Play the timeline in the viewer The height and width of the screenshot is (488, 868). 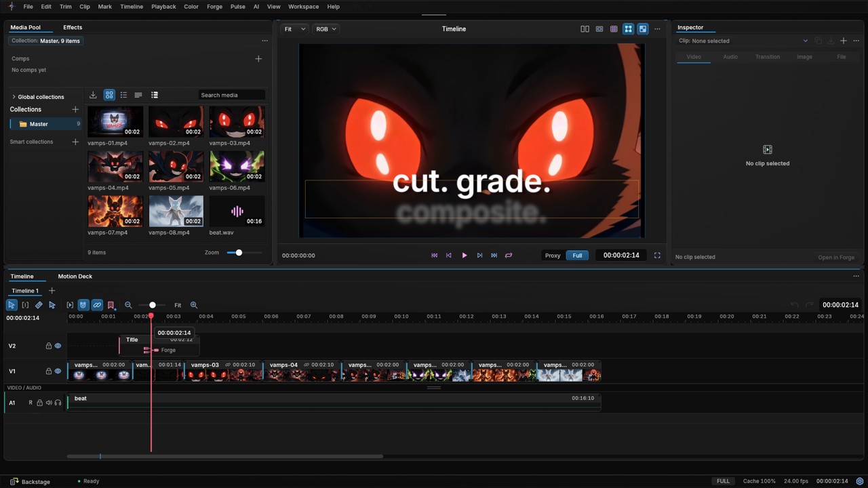465,256
